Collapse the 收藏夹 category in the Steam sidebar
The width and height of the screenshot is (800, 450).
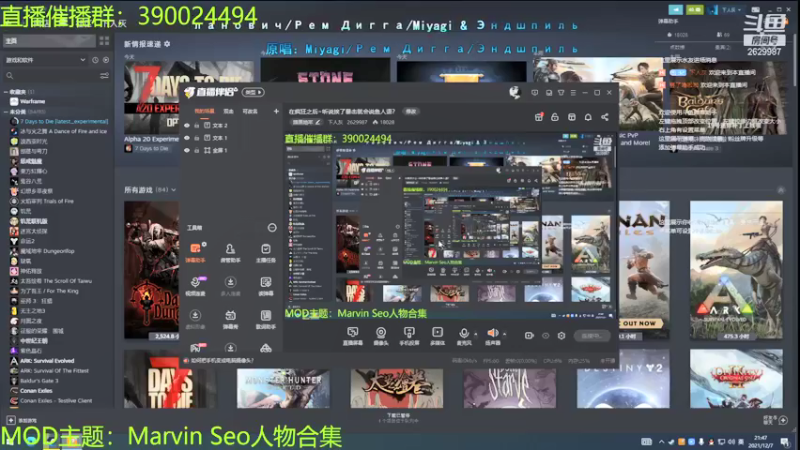coord(6,92)
